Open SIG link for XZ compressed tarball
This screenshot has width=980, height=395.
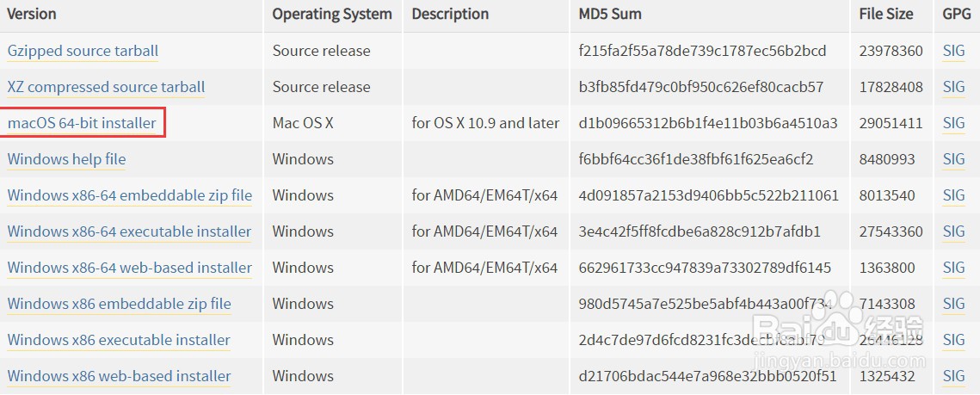[953, 88]
